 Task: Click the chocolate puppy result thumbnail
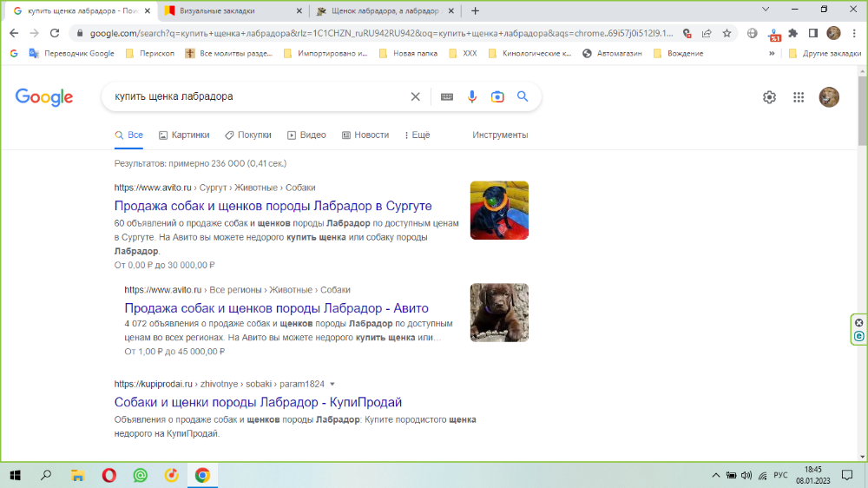click(499, 313)
